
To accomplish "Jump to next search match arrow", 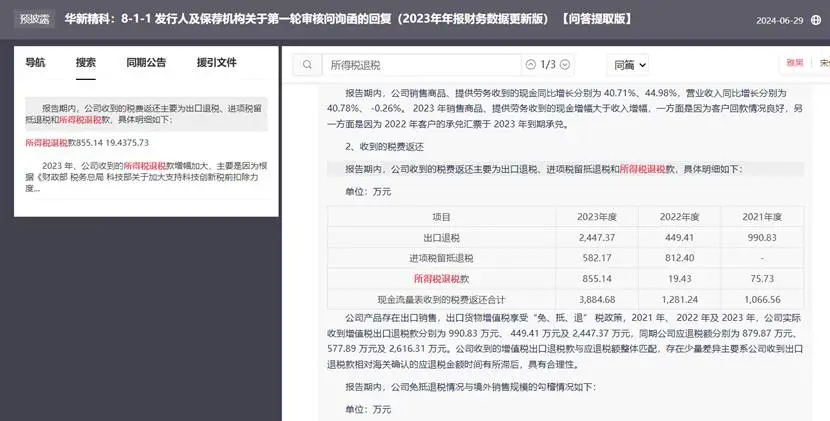I will 565,65.
